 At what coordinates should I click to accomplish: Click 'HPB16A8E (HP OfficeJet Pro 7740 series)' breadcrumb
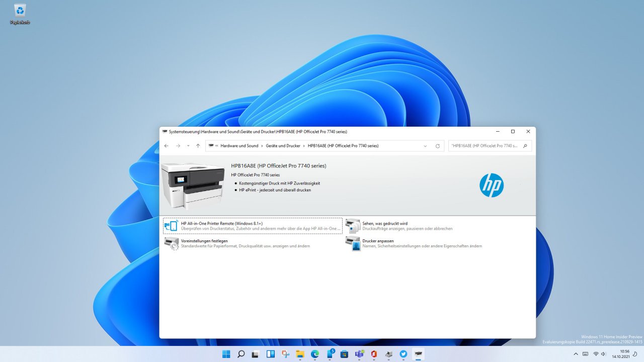point(343,146)
